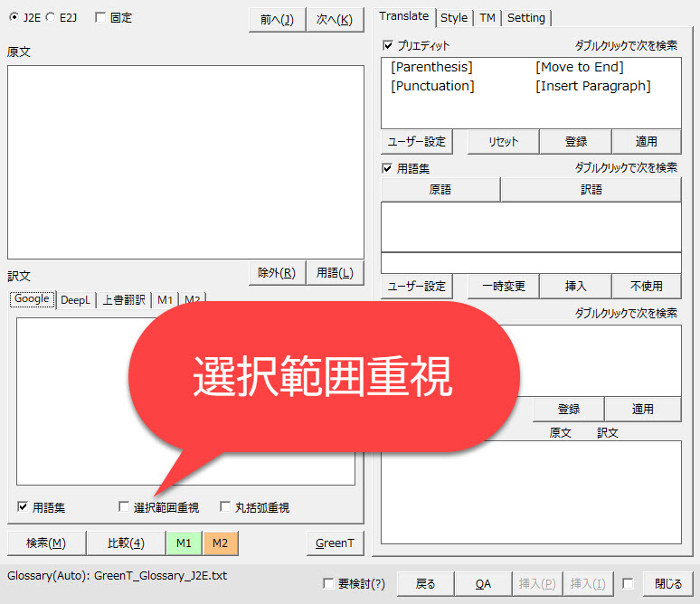Screen dimensions: 700x604
Task: Toggle the 丸括弧重視 checkbox
Action: click(226, 507)
